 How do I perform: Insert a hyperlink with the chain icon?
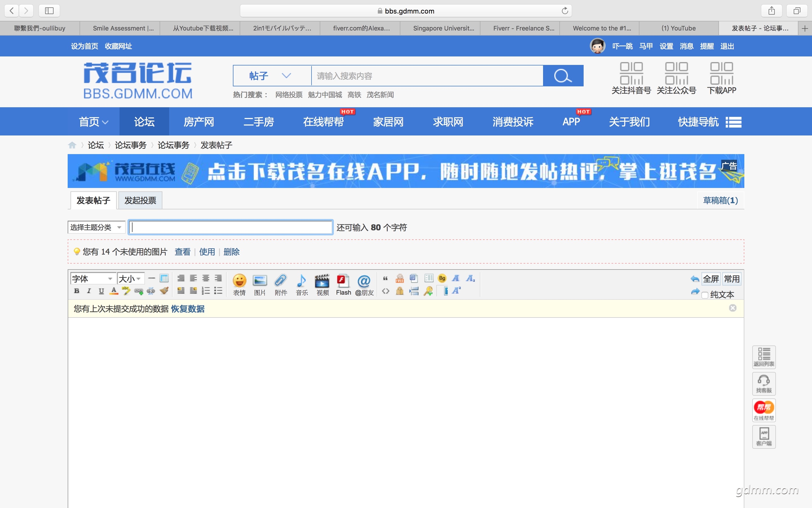point(139,291)
